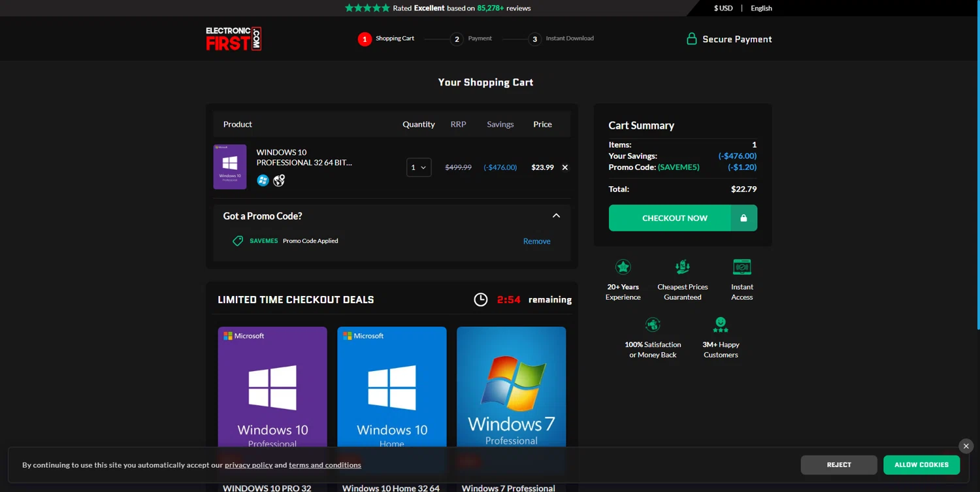Click the SAVEME5 code in Cart Summary
Image resolution: width=980 pixels, height=492 pixels.
click(x=678, y=167)
